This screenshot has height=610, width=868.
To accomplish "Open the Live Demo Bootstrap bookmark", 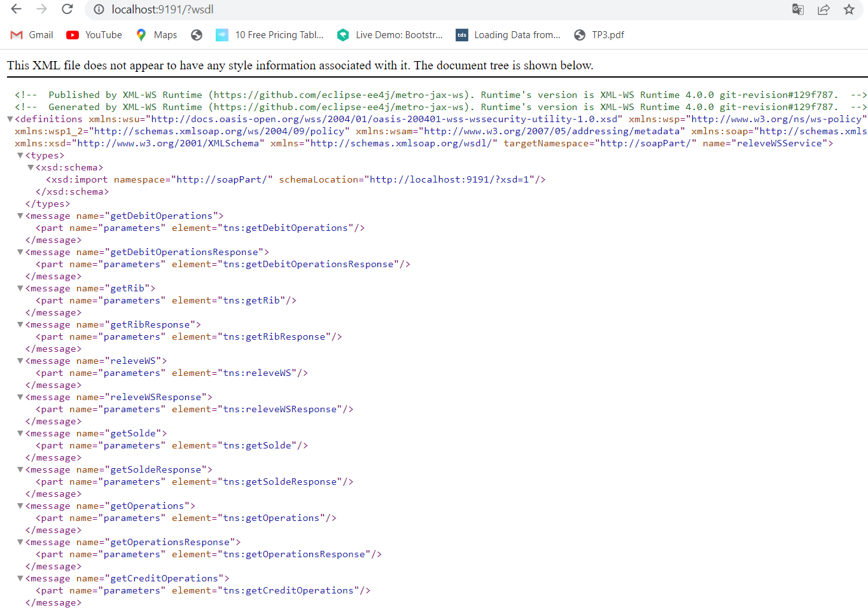I will click(389, 35).
